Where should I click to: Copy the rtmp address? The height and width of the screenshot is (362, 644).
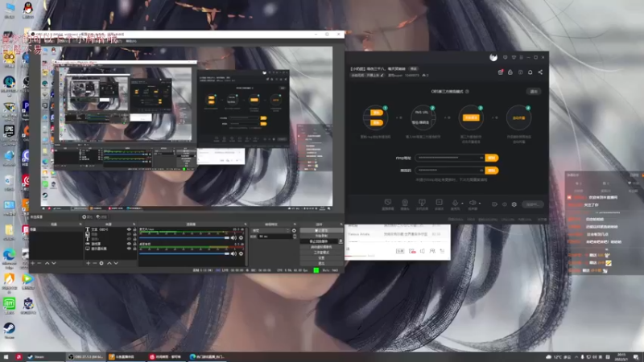pyautogui.click(x=492, y=158)
